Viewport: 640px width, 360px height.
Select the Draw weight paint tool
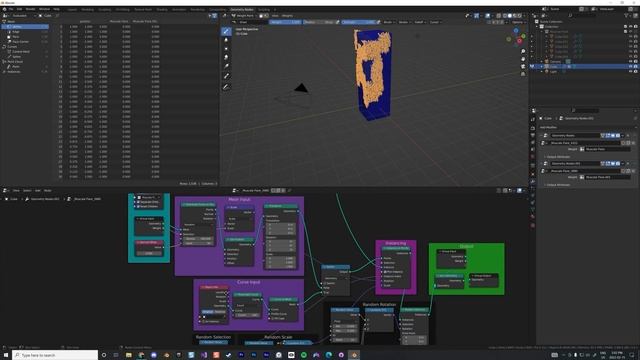coord(226,31)
